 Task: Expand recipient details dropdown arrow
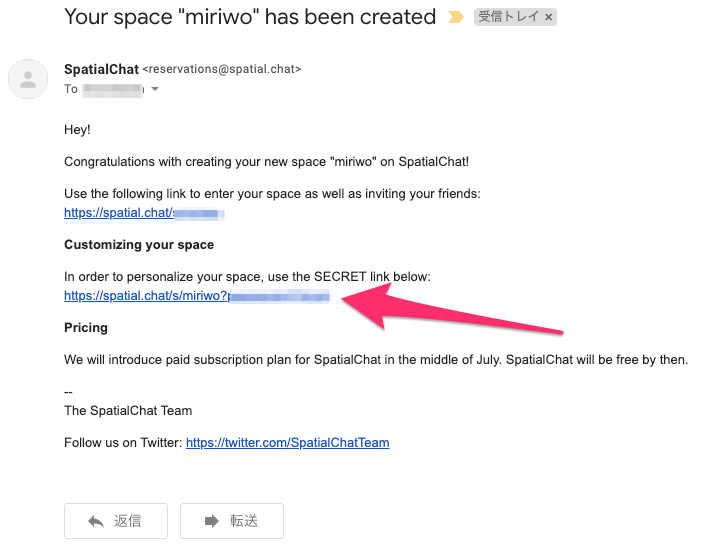tap(155, 89)
